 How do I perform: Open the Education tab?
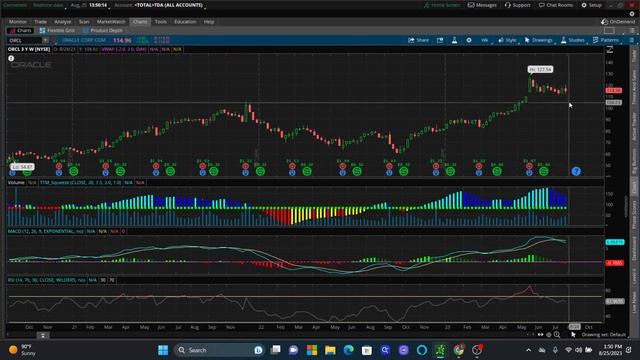pos(185,22)
